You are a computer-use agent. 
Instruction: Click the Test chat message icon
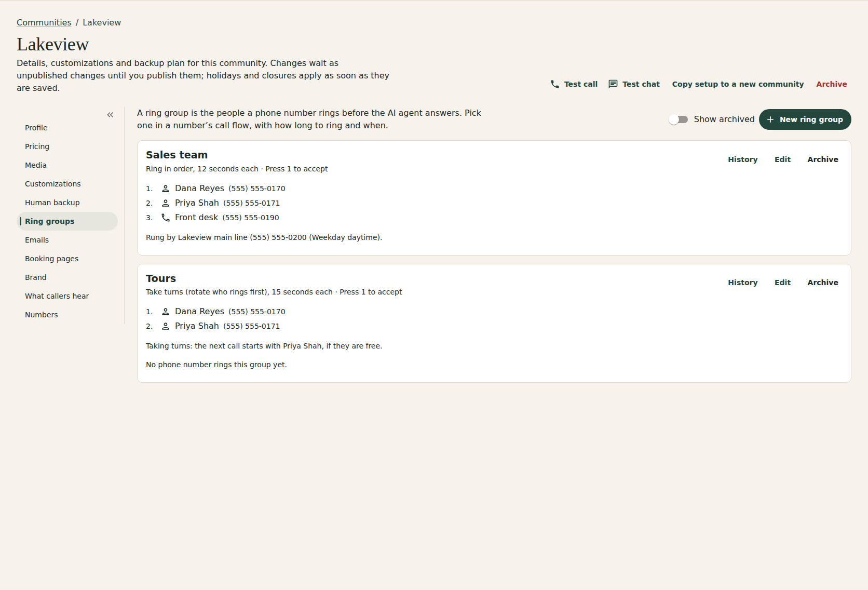pos(613,84)
